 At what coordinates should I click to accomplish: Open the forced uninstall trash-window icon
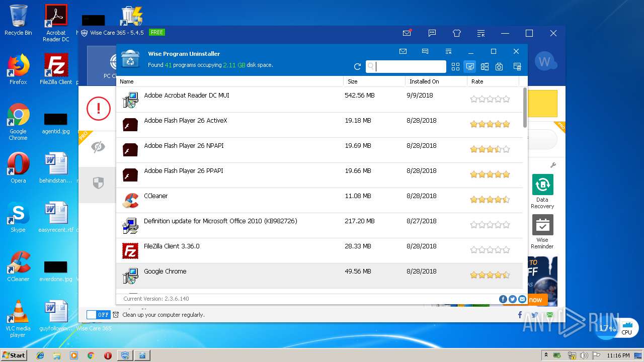click(517, 66)
